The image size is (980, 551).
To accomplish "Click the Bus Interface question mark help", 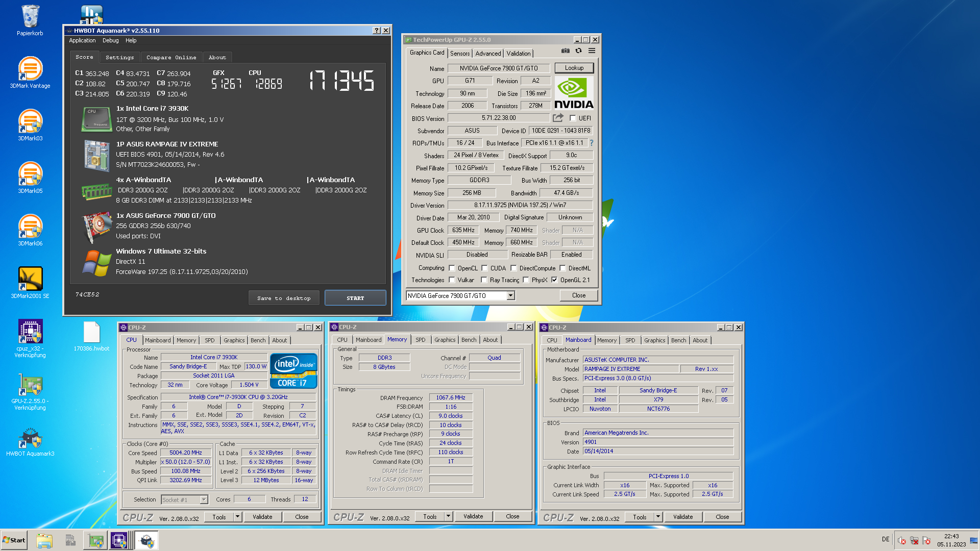I will coord(592,143).
